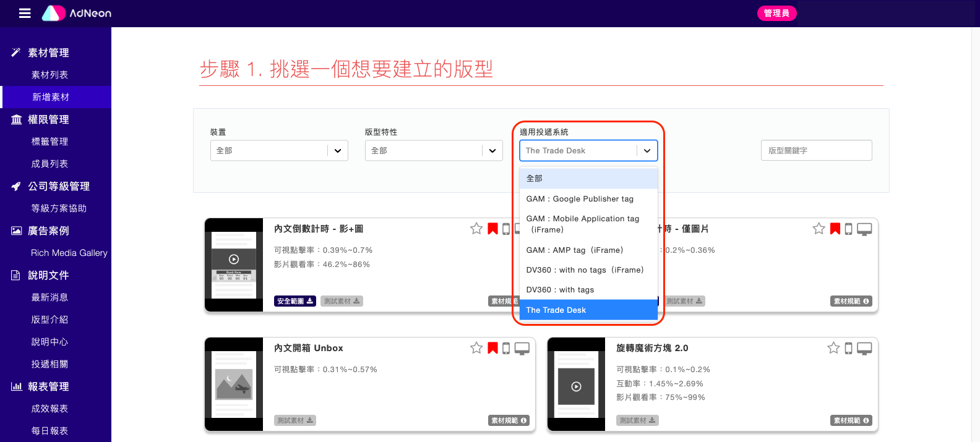This screenshot has height=442, width=980.
Task: Click mobile icon on 旋轉魔術方塊 2.0 card
Action: pyautogui.click(x=849, y=348)
